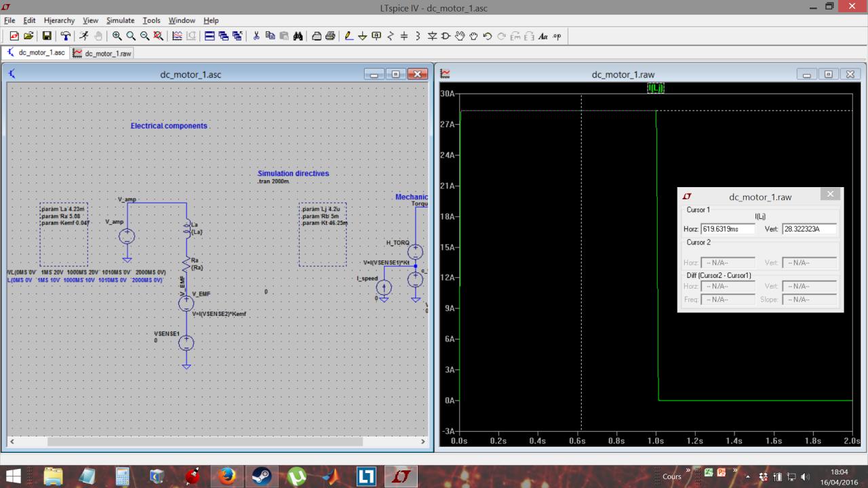The width and height of the screenshot is (868, 488).
Task: Select the Wire drawing tool
Action: tap(349, 36)
